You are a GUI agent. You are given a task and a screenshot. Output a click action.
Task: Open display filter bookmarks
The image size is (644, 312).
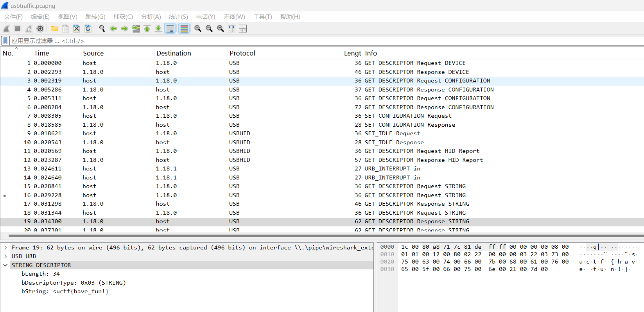[5, 41]
